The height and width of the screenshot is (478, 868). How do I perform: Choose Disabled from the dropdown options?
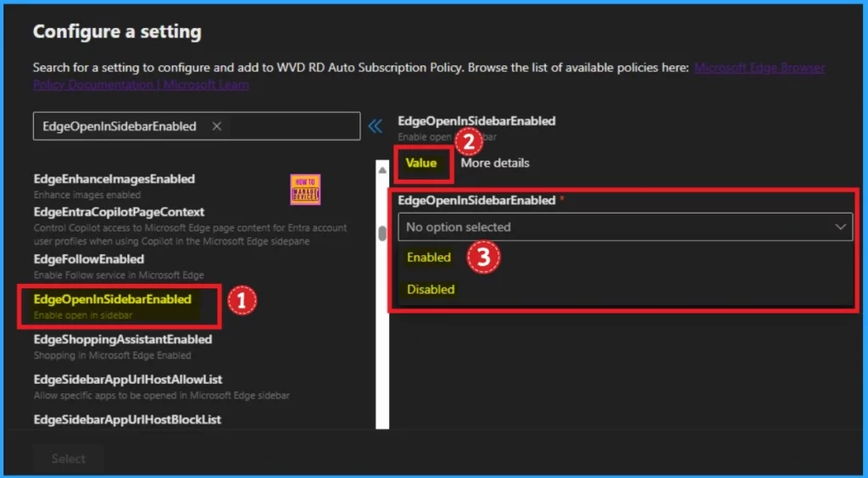(431, 289)
